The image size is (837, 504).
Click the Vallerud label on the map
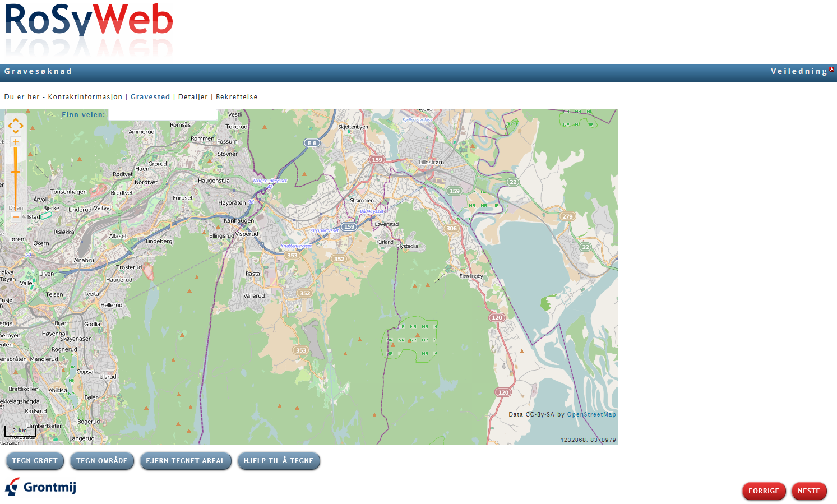(x=254, y=295)
